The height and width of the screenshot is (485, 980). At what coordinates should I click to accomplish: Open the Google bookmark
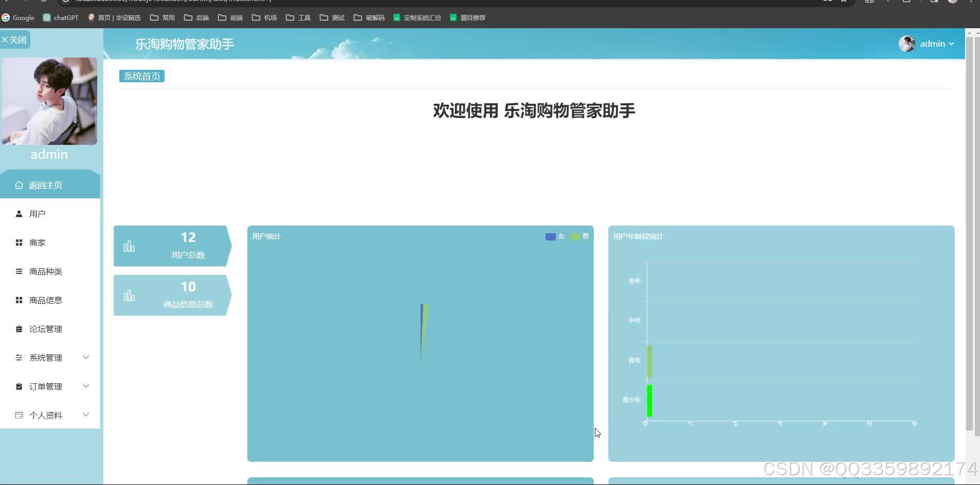pos(19,17)
